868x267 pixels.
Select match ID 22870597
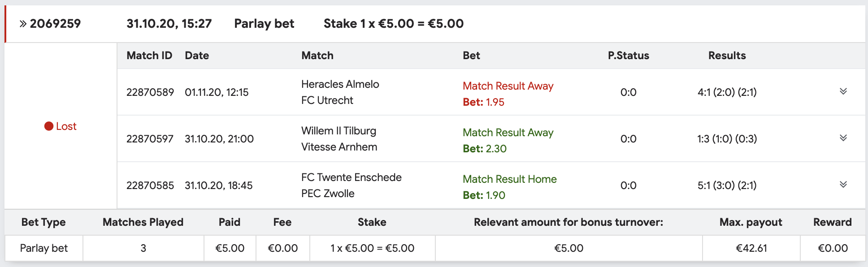[150, 139]
